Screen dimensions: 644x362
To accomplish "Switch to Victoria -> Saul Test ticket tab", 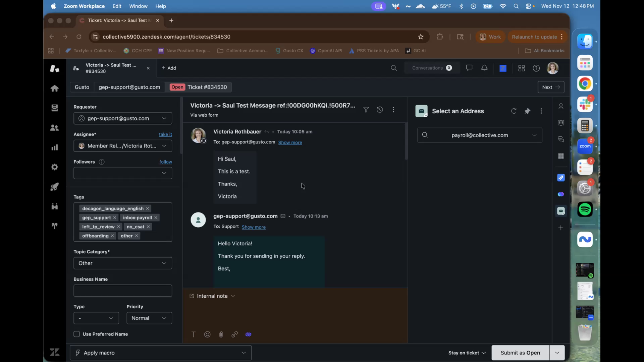I will (111, 68).
